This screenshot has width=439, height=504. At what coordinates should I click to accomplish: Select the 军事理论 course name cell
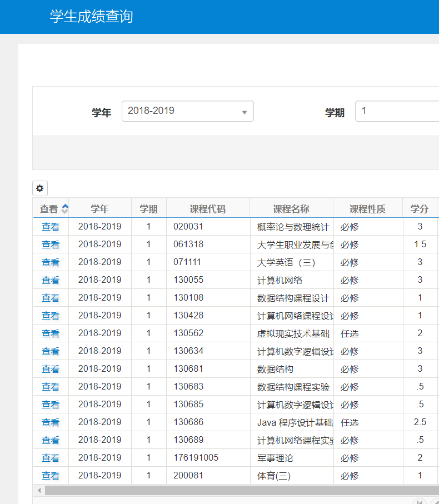click(292, 458)
